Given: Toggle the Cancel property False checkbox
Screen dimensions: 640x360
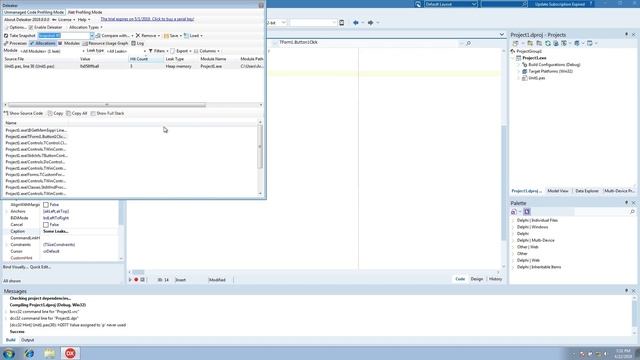Looking at the screenshot, I should [46, 224].
